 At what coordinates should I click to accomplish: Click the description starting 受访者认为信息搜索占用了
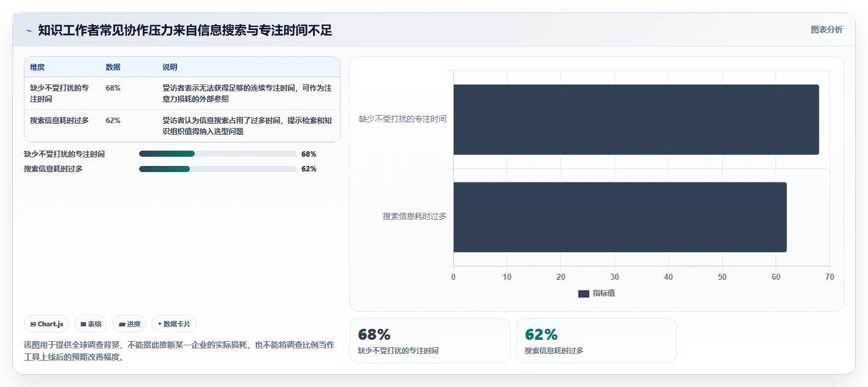pos(247,126)
